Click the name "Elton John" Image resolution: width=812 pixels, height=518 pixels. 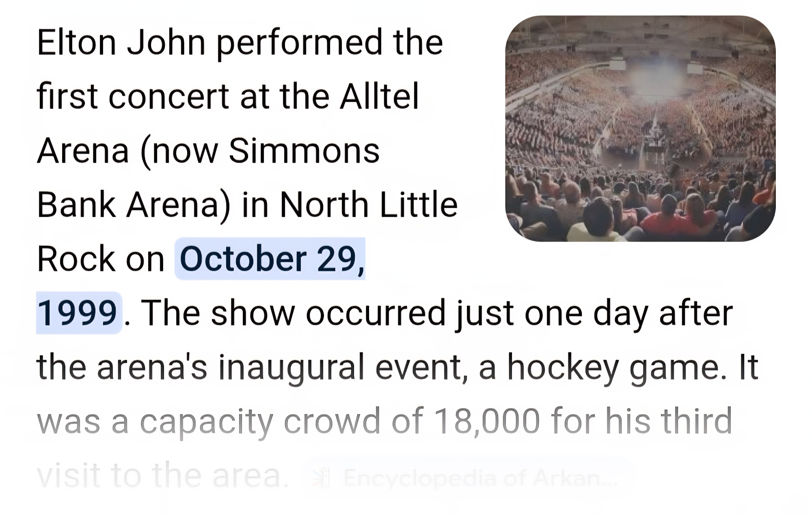tap(121, 42)
